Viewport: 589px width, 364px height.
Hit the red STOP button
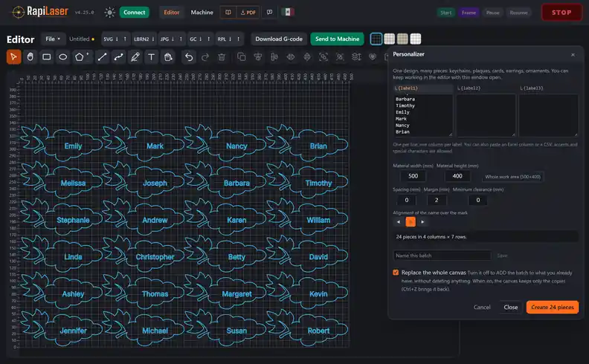tap(561, 13)
